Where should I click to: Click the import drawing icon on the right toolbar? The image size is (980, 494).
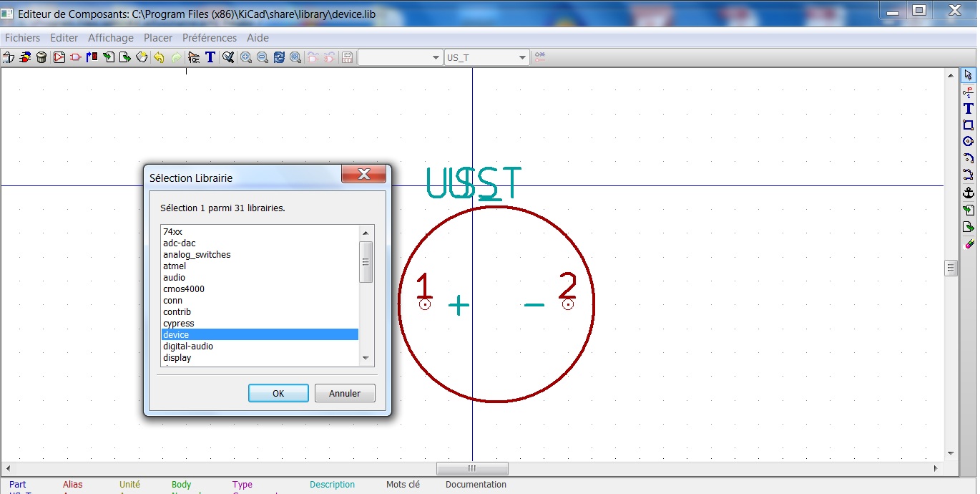969,210
